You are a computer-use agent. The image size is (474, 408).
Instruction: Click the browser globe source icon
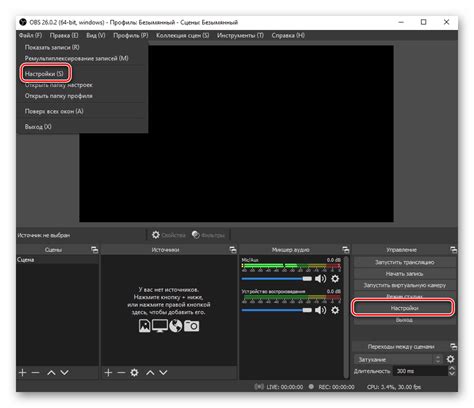click(176, 326)
